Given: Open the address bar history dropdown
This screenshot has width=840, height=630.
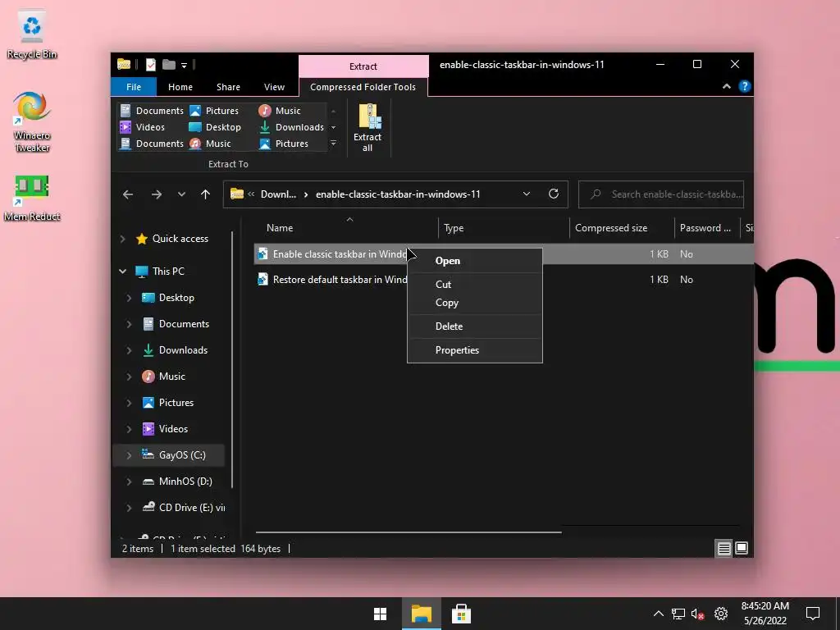Looking at the screenshot, I should click(527, 194).
